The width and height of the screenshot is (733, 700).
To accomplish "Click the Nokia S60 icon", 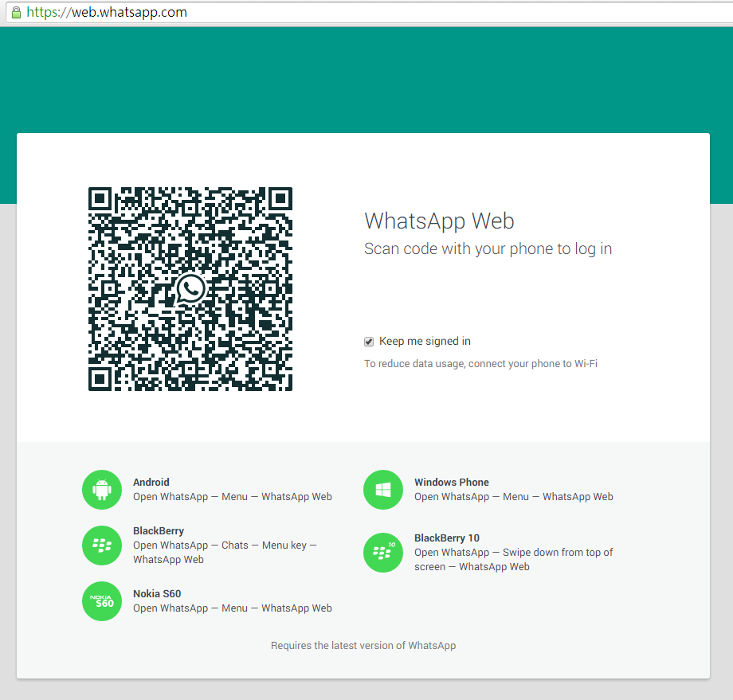I will click(x=102, y=601).
